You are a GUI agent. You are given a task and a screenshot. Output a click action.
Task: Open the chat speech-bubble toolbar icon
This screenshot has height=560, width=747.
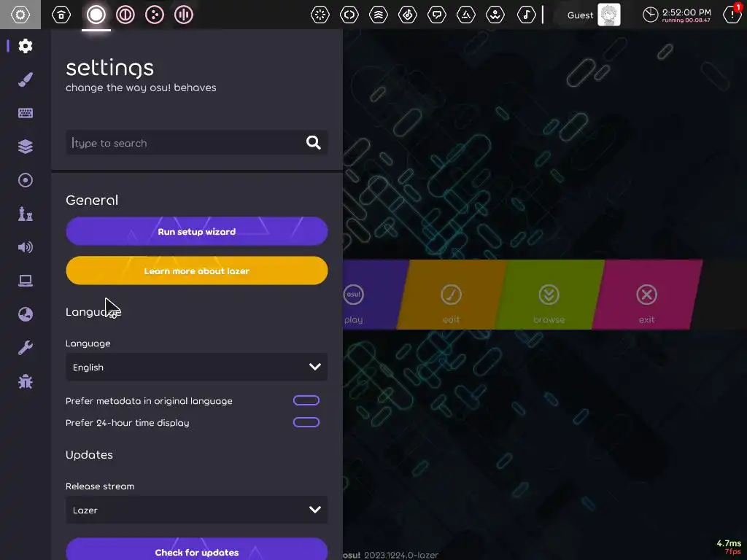pos(437,15)
